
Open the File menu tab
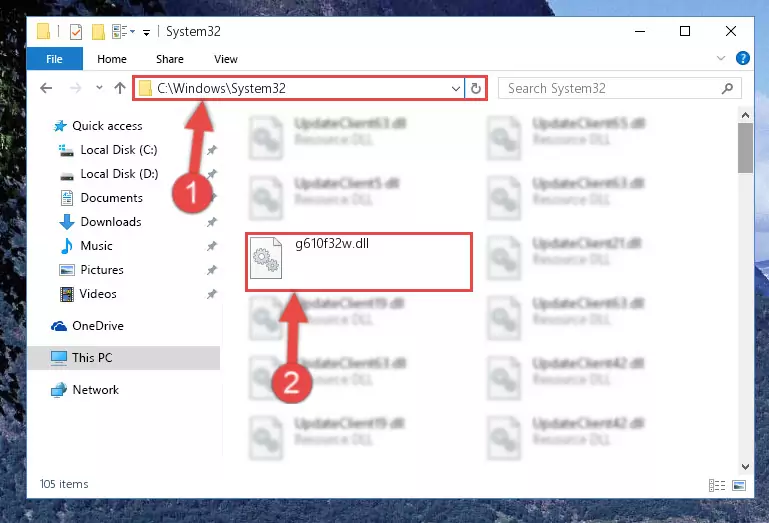point(54,59)
